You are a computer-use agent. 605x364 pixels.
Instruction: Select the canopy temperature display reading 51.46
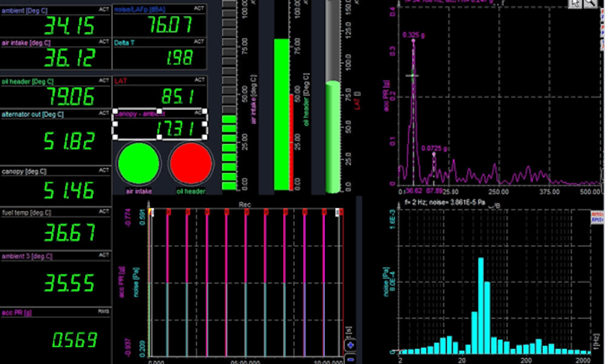(56, 186)
